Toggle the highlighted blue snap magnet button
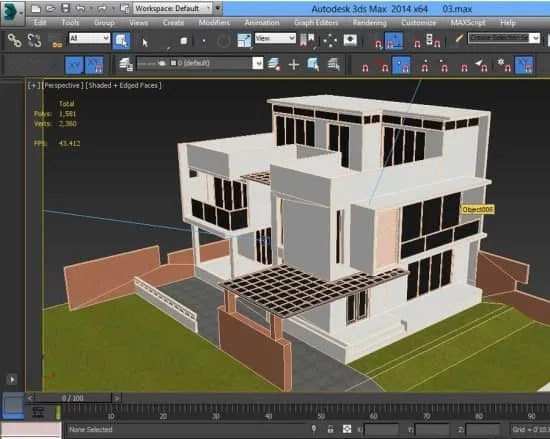This screenshot has width=550, height=439. click(x=394, y=40)
